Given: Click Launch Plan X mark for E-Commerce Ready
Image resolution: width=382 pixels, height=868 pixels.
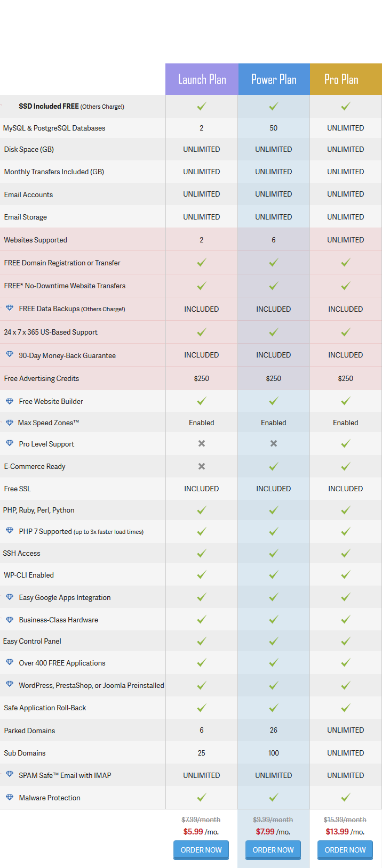Looking at the screenshot, I should point(202,466).
